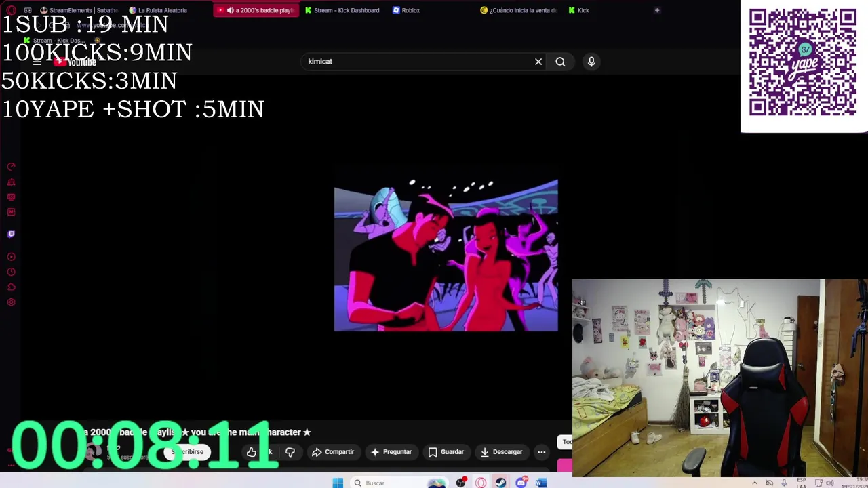
Task: Open Preguntar AI ask button
Action: point(391,452)
